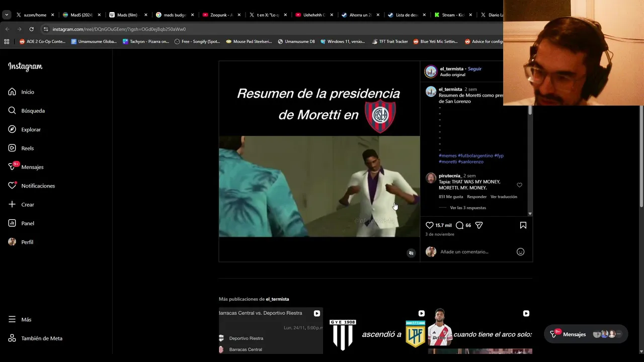Follow el_termista via Seguir

(x=474, y=69)
